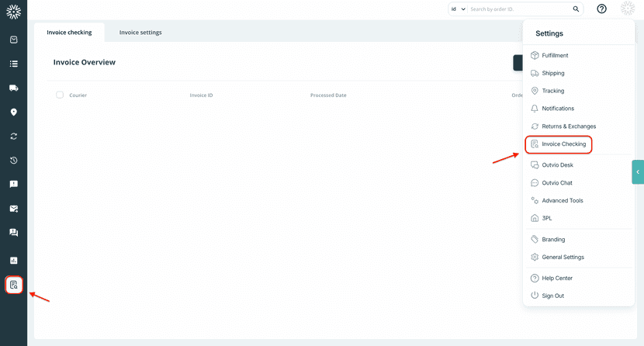Open the bar chart icon in the sidebar
This screenshot has width=644, height=346.
(x=14, y=260)
